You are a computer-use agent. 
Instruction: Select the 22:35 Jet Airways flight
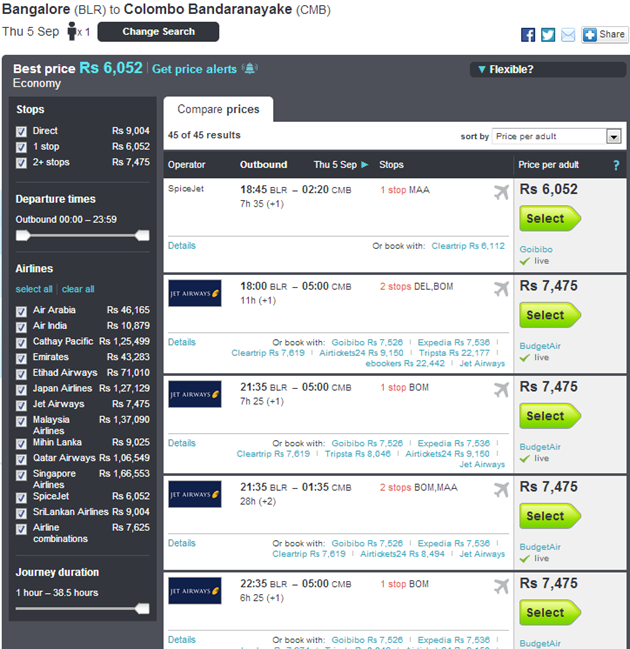click(x=550, y=613)
